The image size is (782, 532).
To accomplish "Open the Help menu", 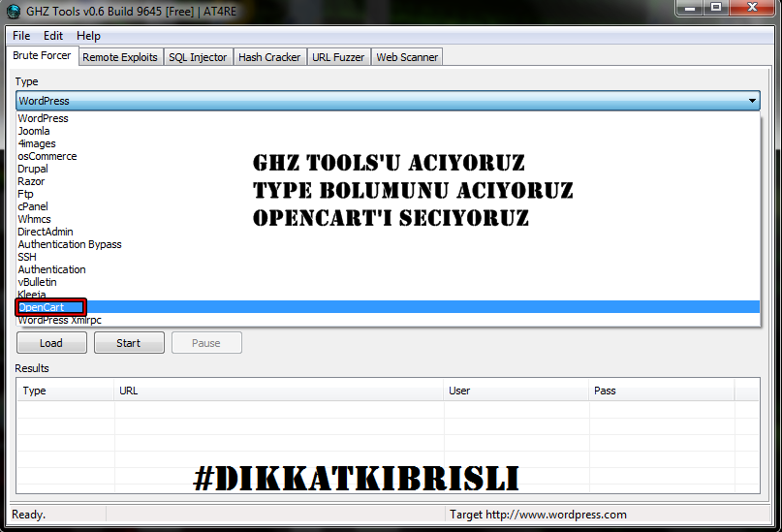I will pyautogui.click(x=88, y=36).
